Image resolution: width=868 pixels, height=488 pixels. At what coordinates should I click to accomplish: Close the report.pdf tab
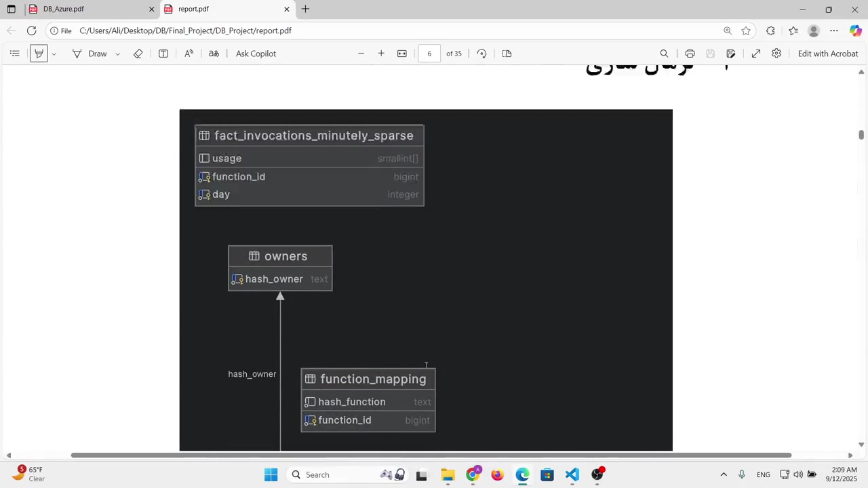(x=286, y=9)
